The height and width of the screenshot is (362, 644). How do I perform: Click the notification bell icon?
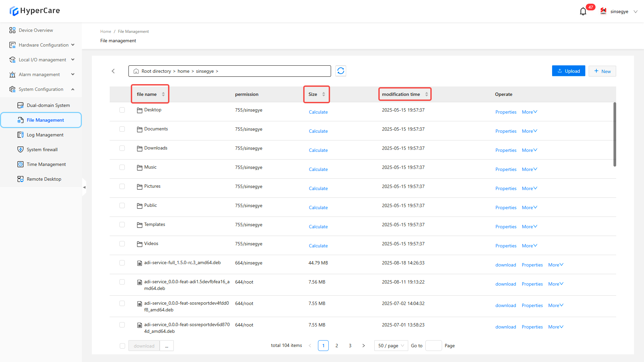click(583, 11)
